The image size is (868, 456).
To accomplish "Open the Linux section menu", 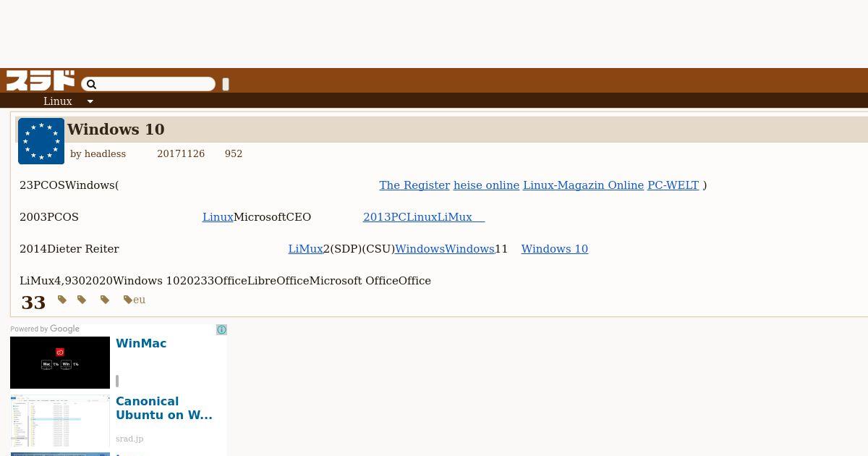I will pyautogui.click(x=58, y=101).
